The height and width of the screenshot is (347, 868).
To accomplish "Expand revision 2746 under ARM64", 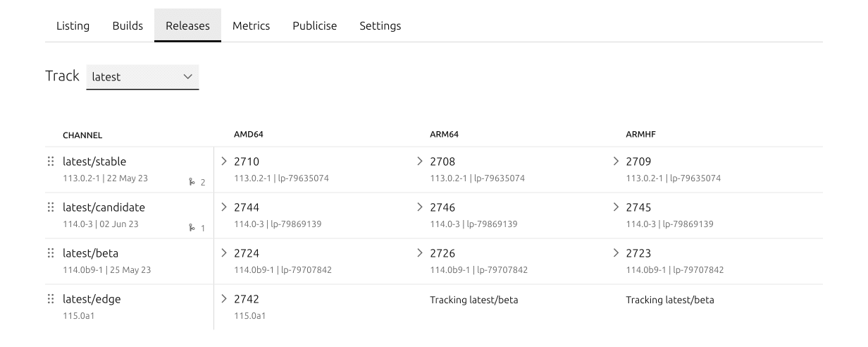I will pyautogui.click(x=421, y=207).
